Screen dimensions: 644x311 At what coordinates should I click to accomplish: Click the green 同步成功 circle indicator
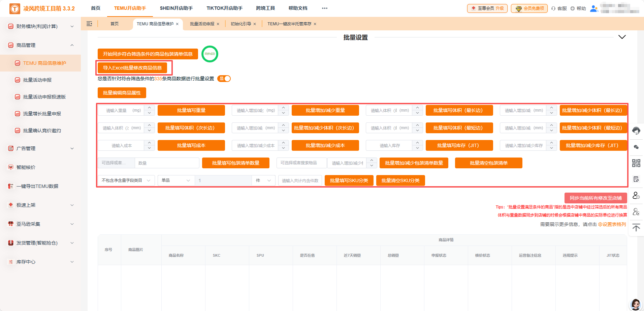[x=210, y=54]
